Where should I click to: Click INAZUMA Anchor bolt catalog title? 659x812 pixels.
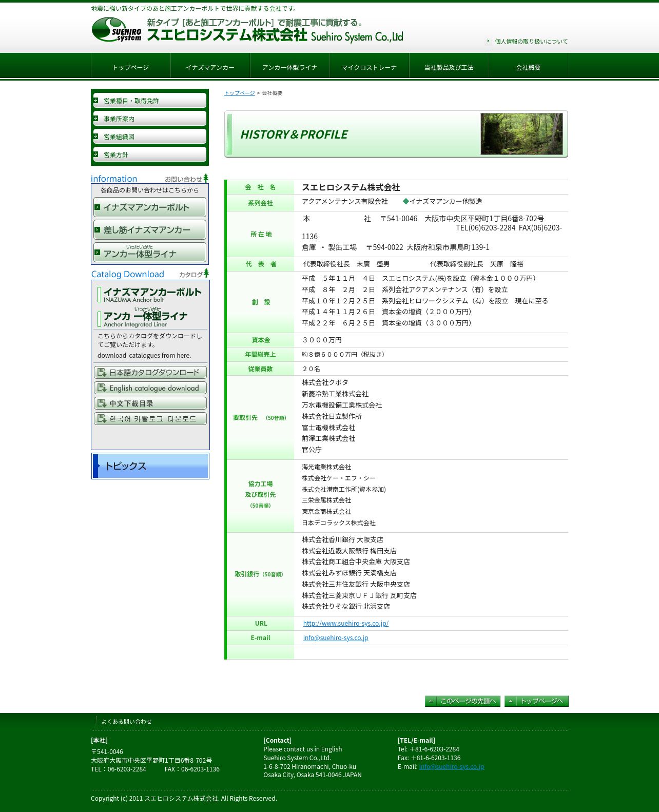click(149, 295)
